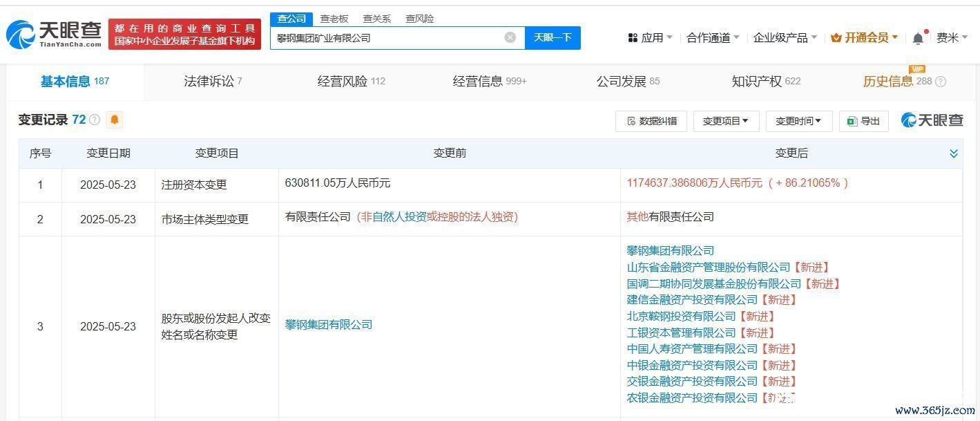980x421 pixels.
Task: Open the 变更时间 filter dropdown
Action: [x=799, y=121]
